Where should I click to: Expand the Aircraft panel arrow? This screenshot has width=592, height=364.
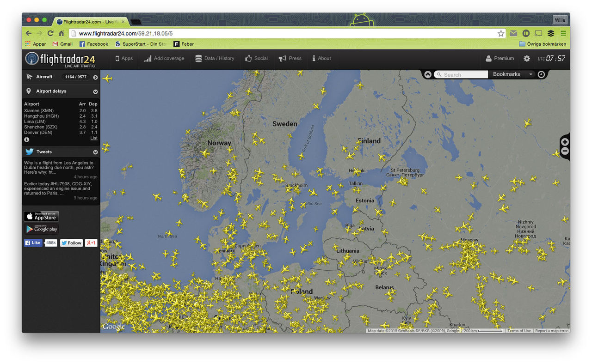tap(95, 77)
